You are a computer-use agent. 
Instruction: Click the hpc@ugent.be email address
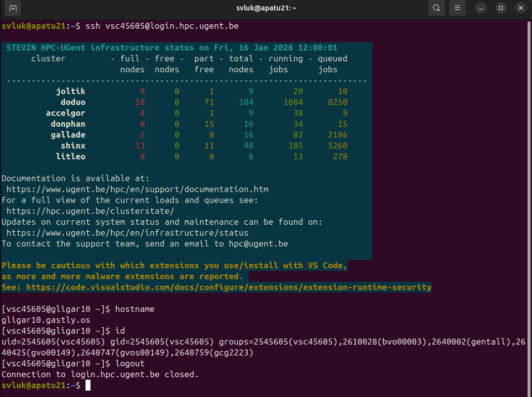[259, 244]
